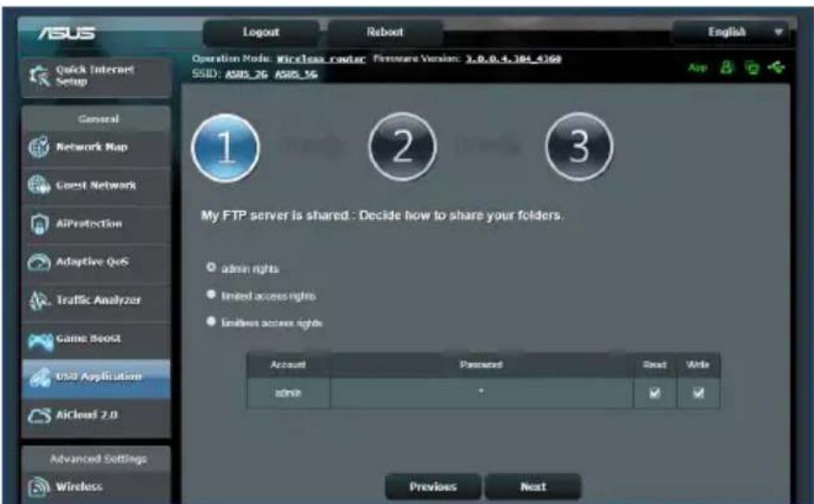Open the Game Boost menu item
The width and height of the screenshot is (814, 504).
(x=96, y=339)
